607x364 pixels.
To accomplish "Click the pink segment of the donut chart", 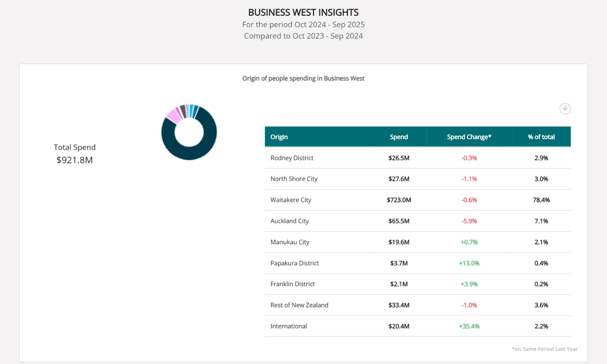I will pyautogui.click(x=174, y=116).
